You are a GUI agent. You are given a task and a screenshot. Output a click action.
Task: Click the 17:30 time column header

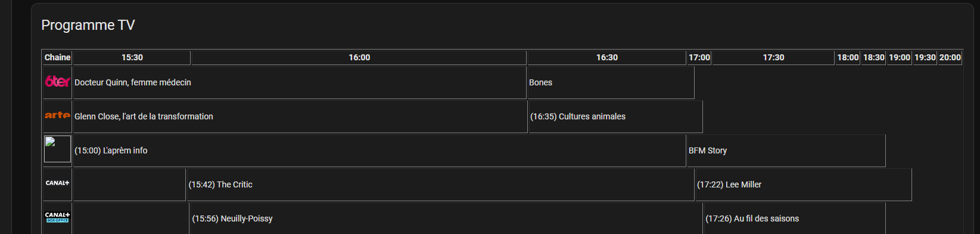point(773,57)
